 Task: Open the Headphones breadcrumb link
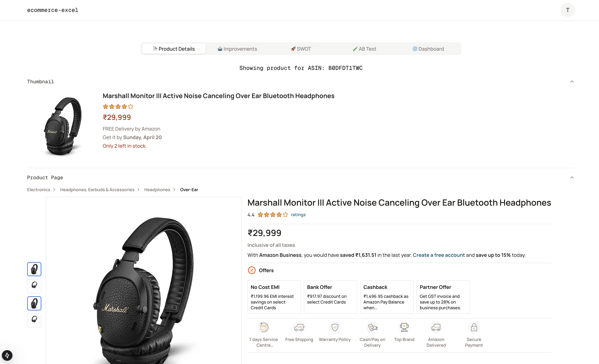coord(157,190)
